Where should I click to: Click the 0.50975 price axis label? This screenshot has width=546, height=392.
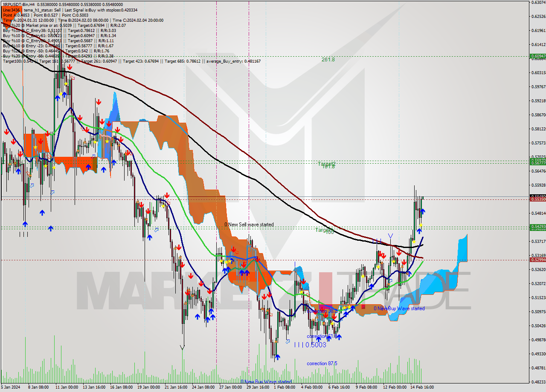pos(538,312)
